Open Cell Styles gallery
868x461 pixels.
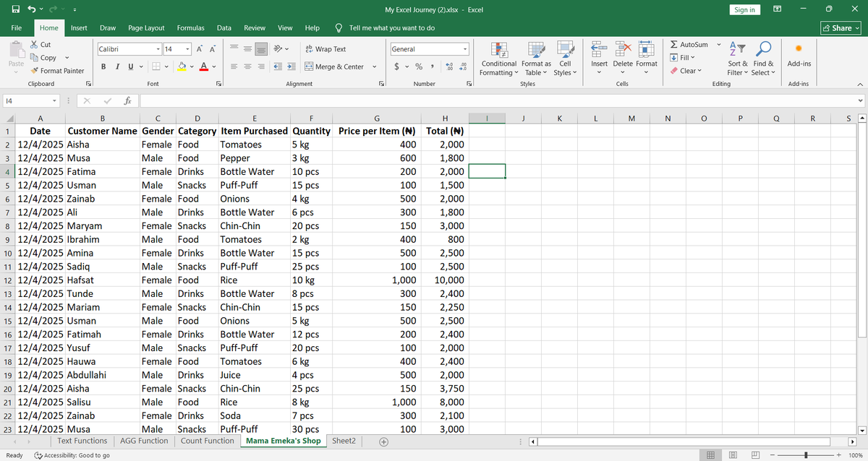tap(565, 59)
